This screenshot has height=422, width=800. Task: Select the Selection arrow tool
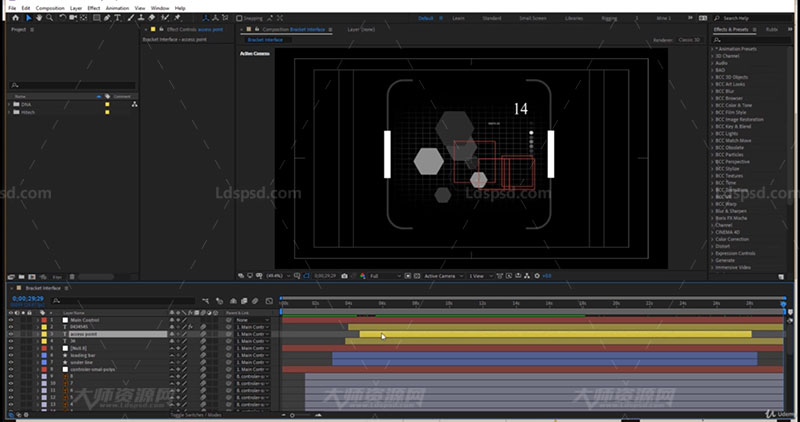29,18
